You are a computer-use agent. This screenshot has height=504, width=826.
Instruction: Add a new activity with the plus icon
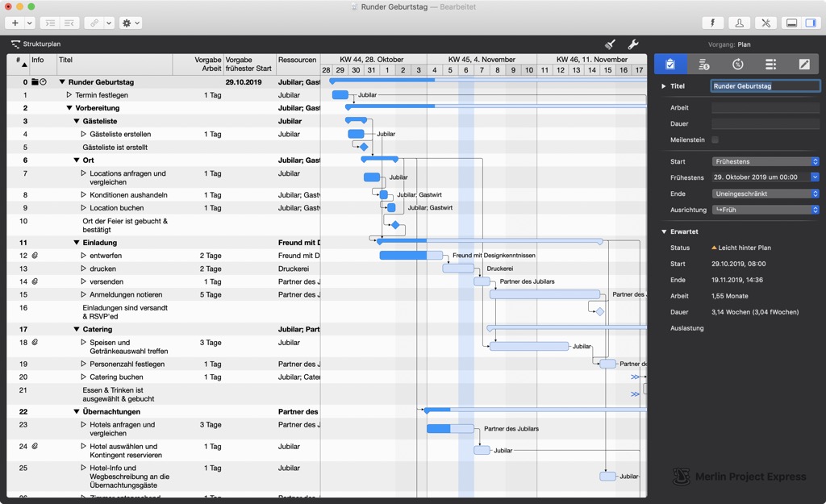click(14, 23)
